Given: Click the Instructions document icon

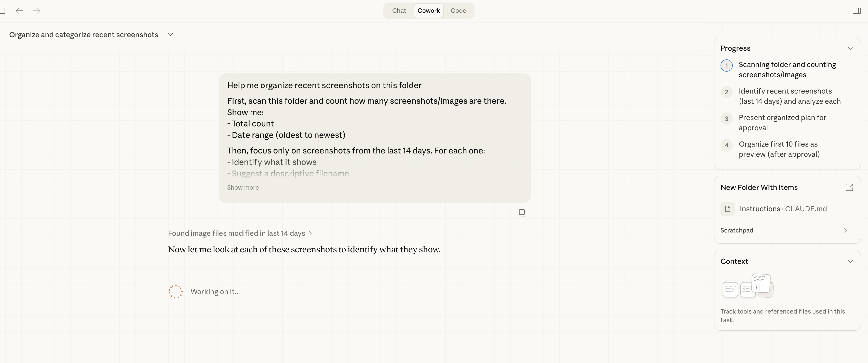Looking at the screenshot, I should pos(727,209).
